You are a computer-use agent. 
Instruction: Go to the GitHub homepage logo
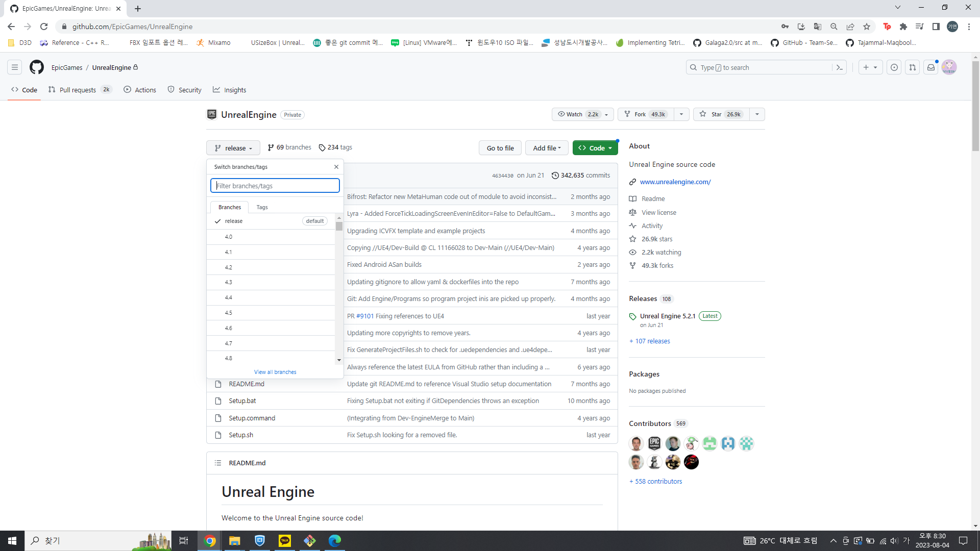click(37, 67)
